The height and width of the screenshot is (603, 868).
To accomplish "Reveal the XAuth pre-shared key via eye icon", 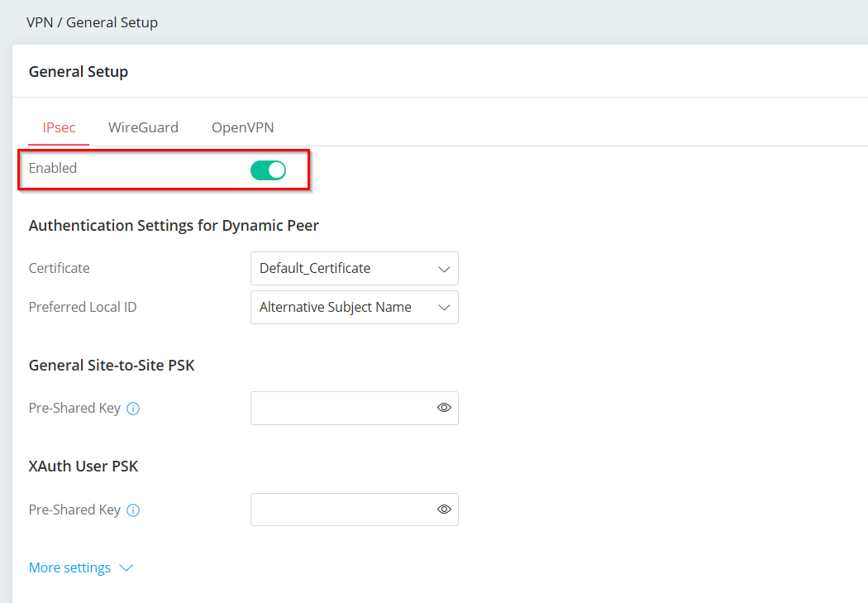I will pos(444,510).
